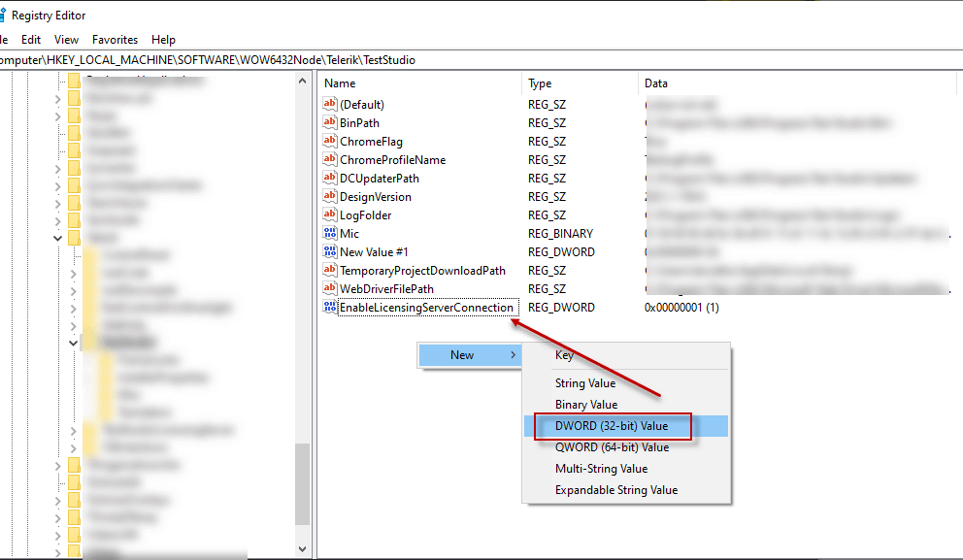Open the Favorites menu
Image resolution: width=963 pixels, height=560 pixels.
(x=115, y=39)
